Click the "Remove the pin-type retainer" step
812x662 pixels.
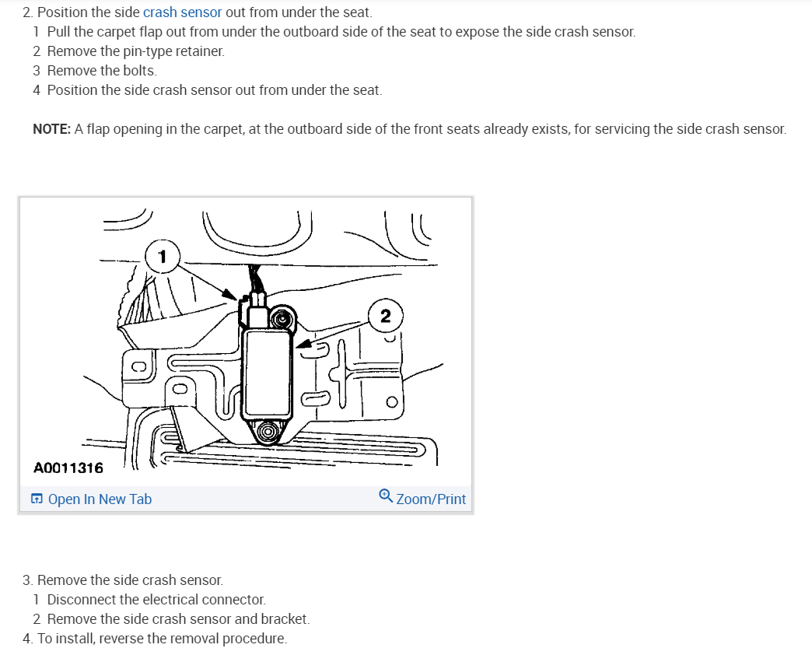click(x=135, y=51)
